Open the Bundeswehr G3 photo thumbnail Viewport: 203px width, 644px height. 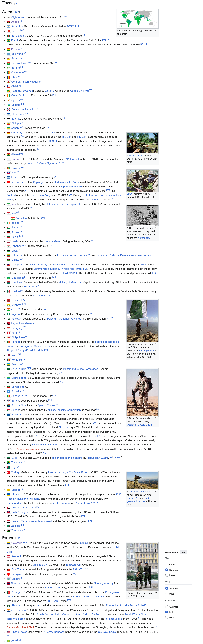pos(142,143)
